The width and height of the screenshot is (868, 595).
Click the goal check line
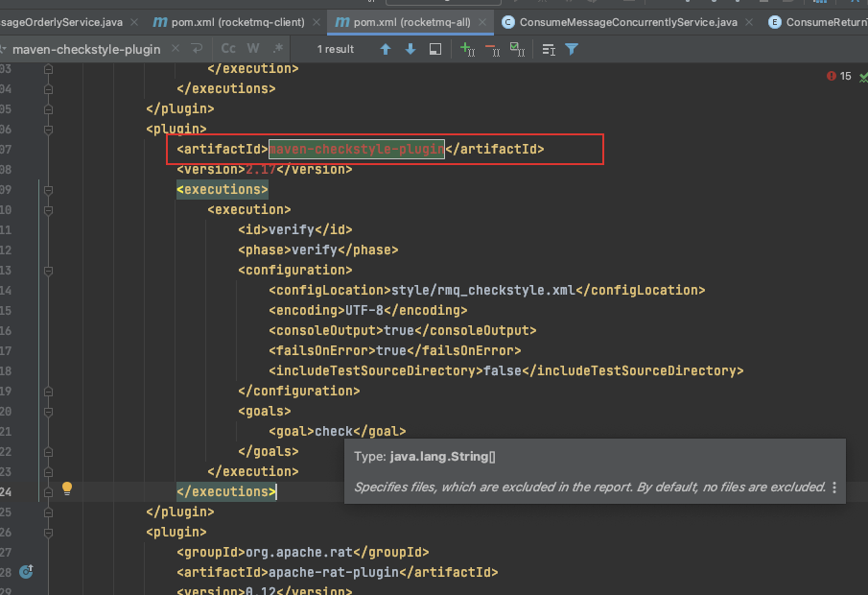pyautogui.click(x=337, y=431)
